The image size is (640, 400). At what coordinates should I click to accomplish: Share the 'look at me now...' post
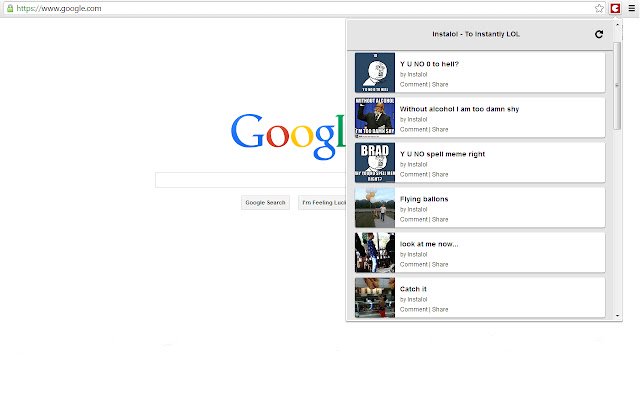tap(440, 264)
